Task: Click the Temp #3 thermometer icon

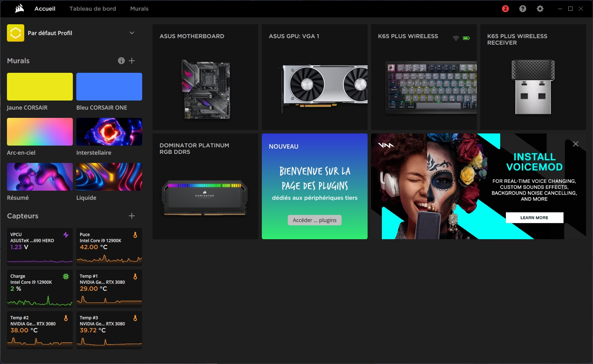Action: pyautogui.click(x=135, y=318)
